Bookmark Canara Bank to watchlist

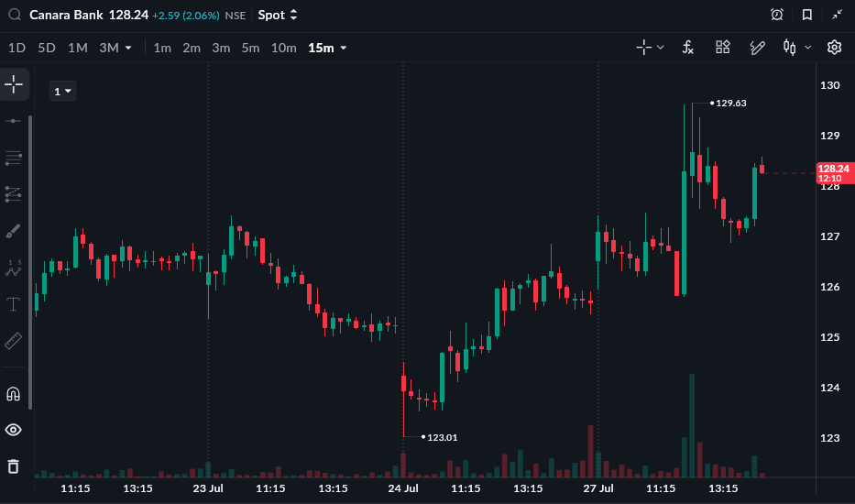pos(807,15)
